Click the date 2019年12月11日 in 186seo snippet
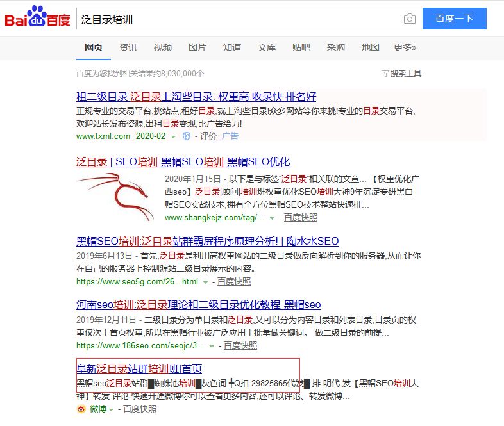Image resolution: width=504 pixels, height=426 pixels. click(106, 320)
